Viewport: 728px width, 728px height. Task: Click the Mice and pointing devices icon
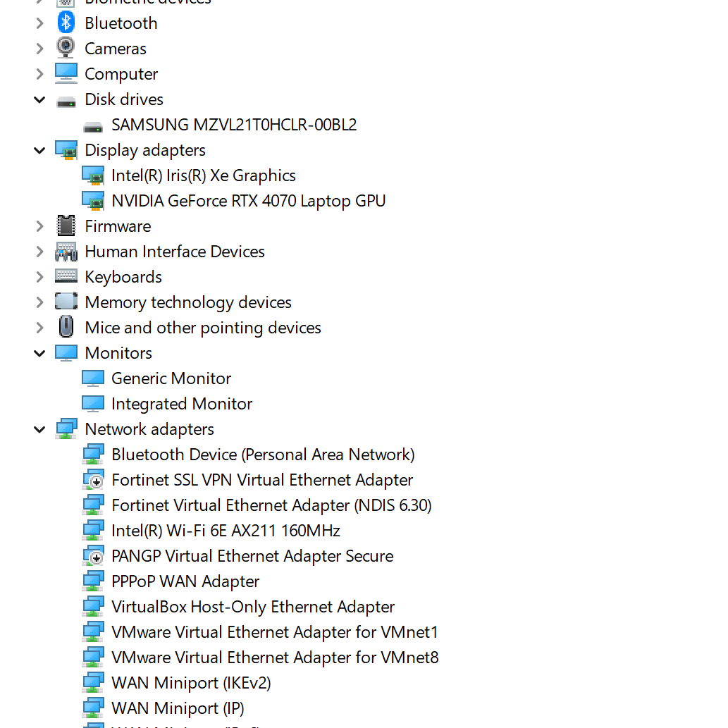click(66, 326)
